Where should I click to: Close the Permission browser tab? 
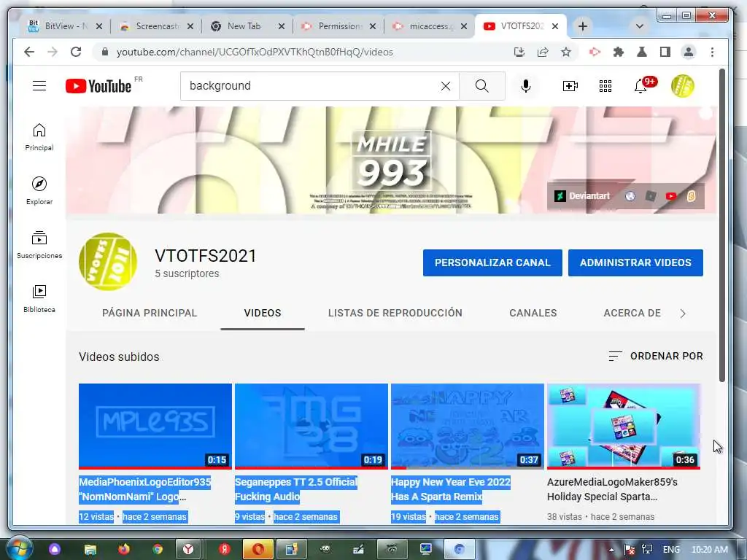pyautogui.click(x=373, y=26)
